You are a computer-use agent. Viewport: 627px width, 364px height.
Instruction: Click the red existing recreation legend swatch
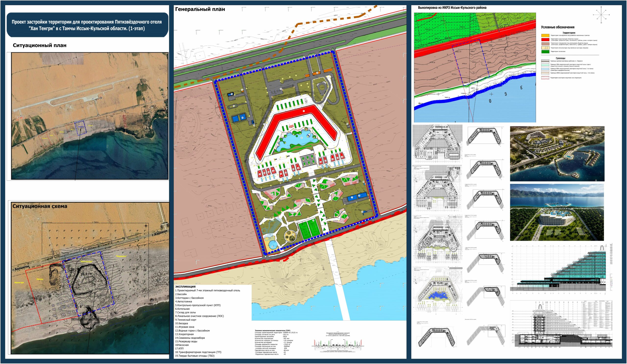click(545, 40)
